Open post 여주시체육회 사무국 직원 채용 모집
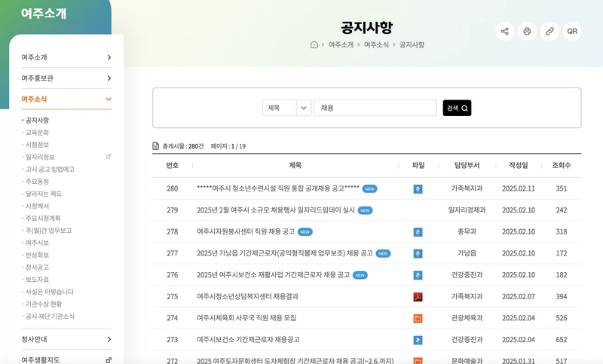603x364 pixels. 246,318
